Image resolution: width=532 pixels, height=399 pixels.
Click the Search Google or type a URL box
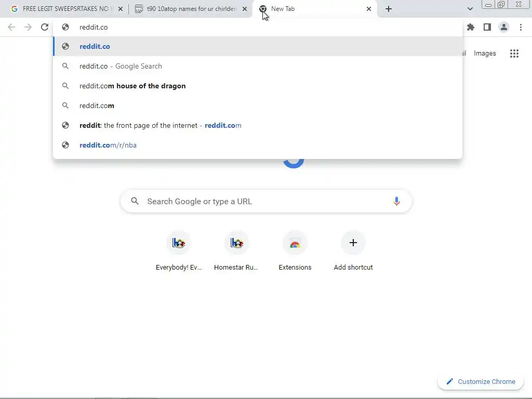(266, 201)
